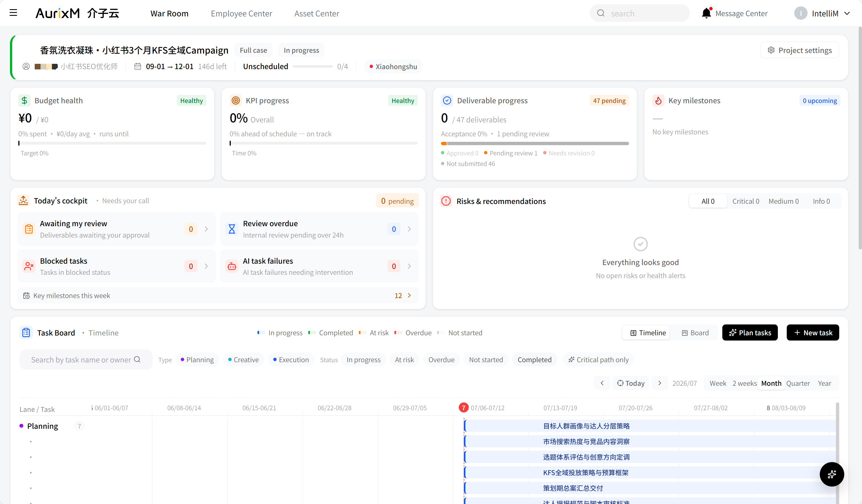Click the Review overdue hourglass icon
The width and height of the screenshot is (862, 504).
(x=232, y=229)
